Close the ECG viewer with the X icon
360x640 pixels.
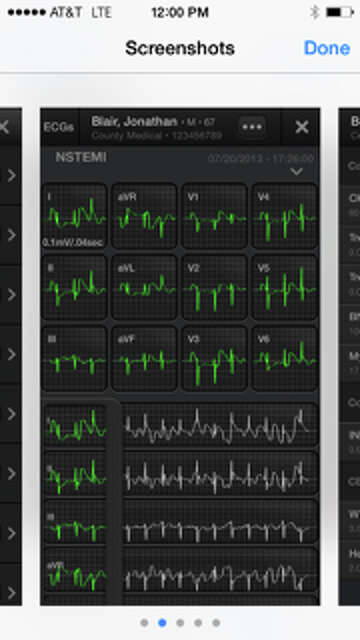tap(302, 127)
